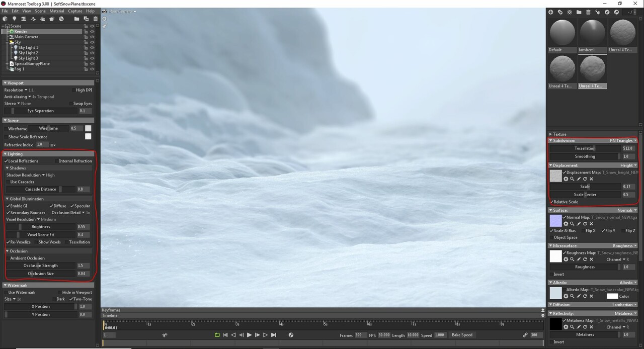Delete the selected material
This screenshot has height=349, width=644.
coord(588,12)
